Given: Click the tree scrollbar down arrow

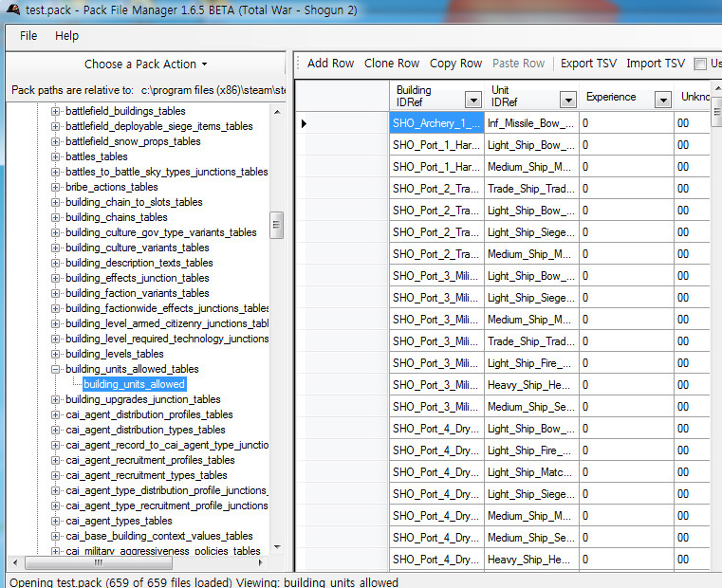Looking at the screenshot, I should [277, 547].
